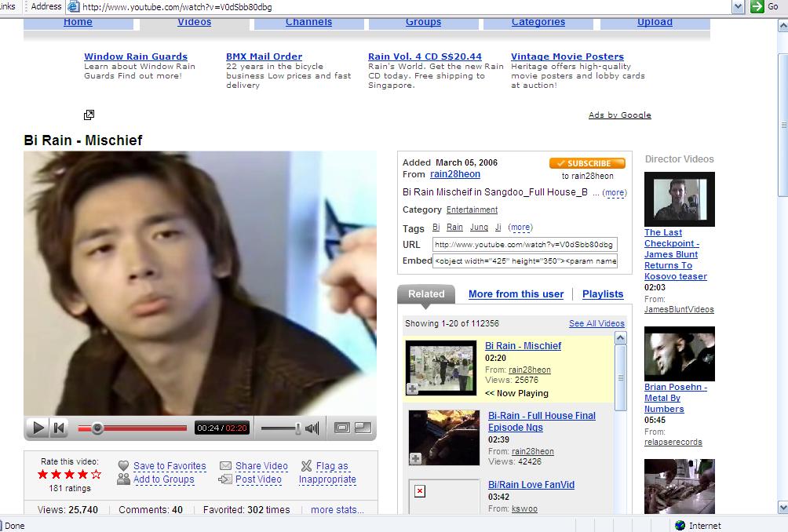This screenshot has width=788, height=532.
Task: Click the flag X icon
Action: [307, 465]
